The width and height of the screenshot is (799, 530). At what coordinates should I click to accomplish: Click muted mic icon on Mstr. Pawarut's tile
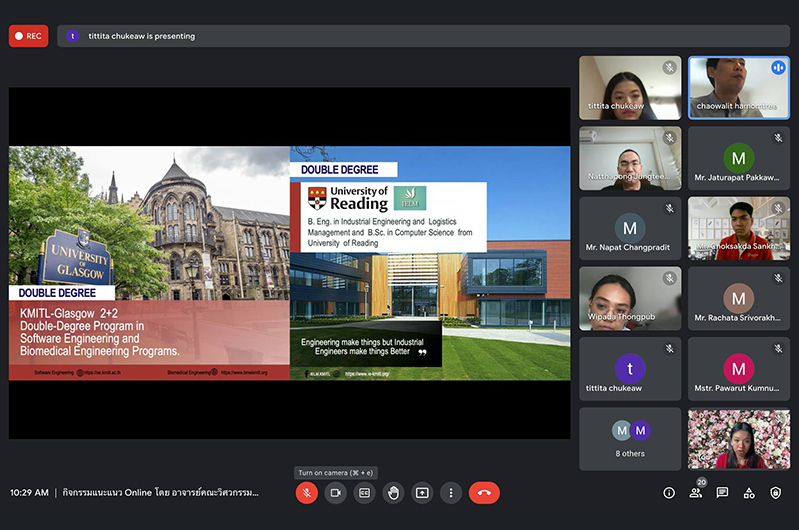[778, 348]
